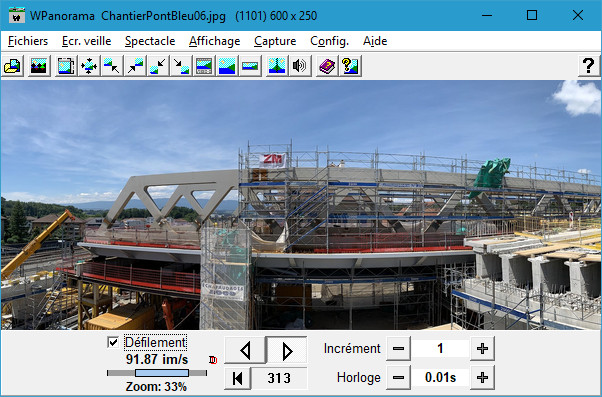Click the Incrément value field showing 1

pos(440,349)
